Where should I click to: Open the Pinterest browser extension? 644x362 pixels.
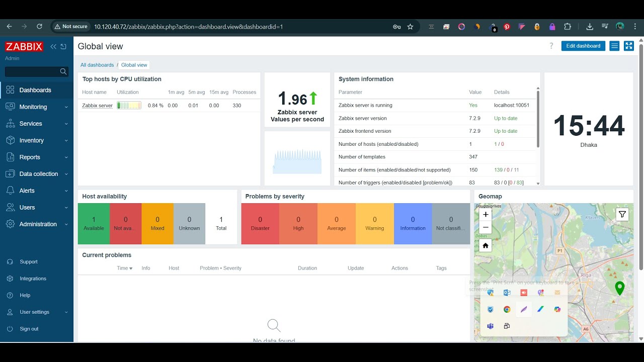coord(507,27)
